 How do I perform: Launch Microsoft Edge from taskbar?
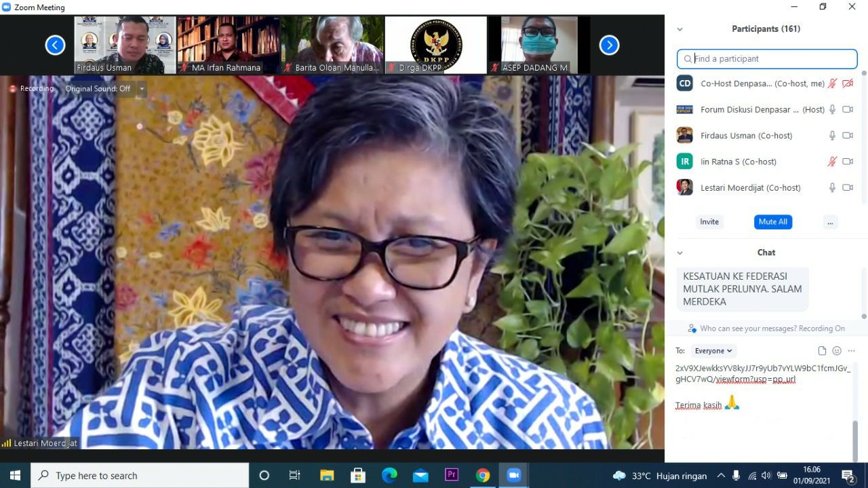click(x=389, y=475)
